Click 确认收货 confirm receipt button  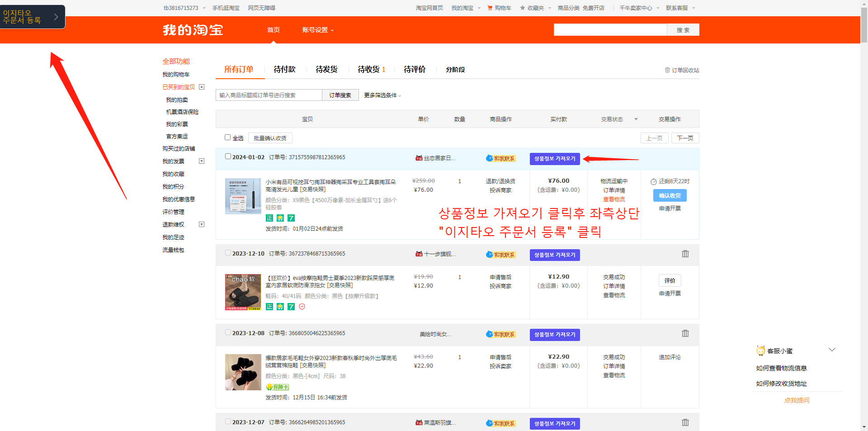670,195
